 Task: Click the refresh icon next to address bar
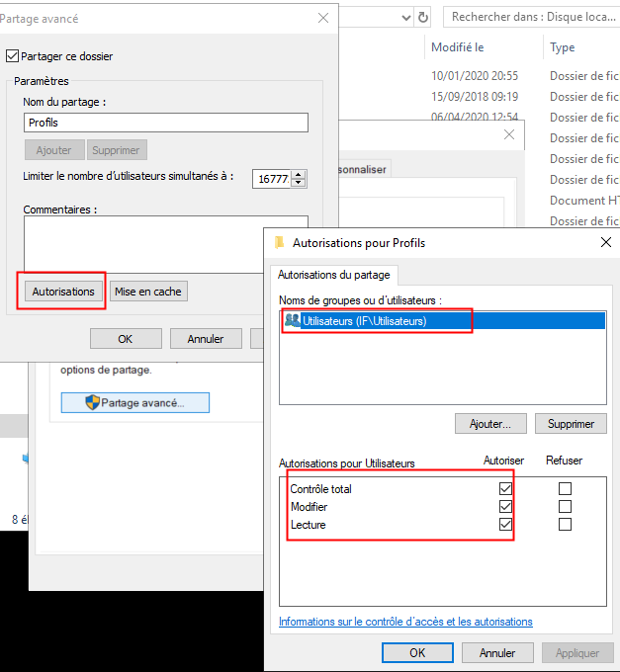[x=424, y=18]
